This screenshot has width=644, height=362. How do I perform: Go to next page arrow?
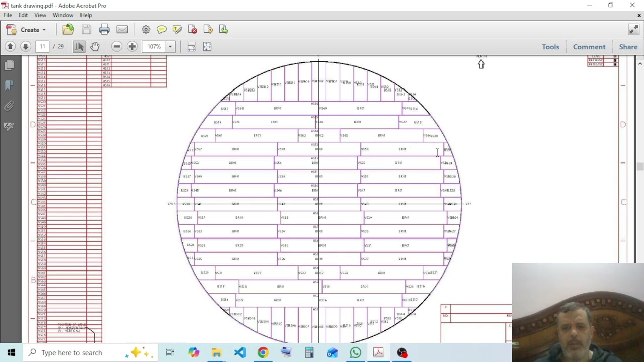25,47
